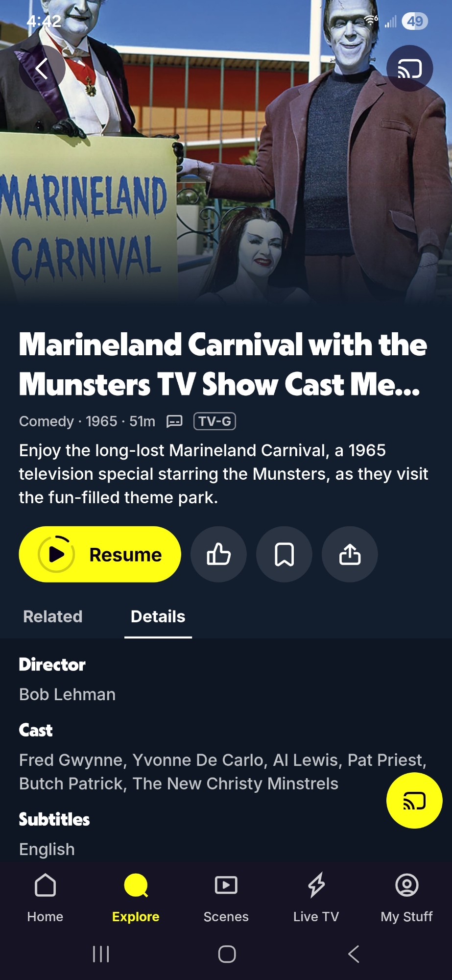Tap the TV-G rating badge

click(x=215, y=421)
